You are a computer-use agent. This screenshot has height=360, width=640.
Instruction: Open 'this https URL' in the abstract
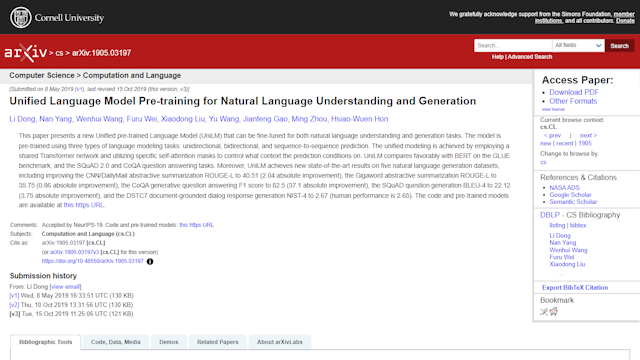(x=84, y=205)
